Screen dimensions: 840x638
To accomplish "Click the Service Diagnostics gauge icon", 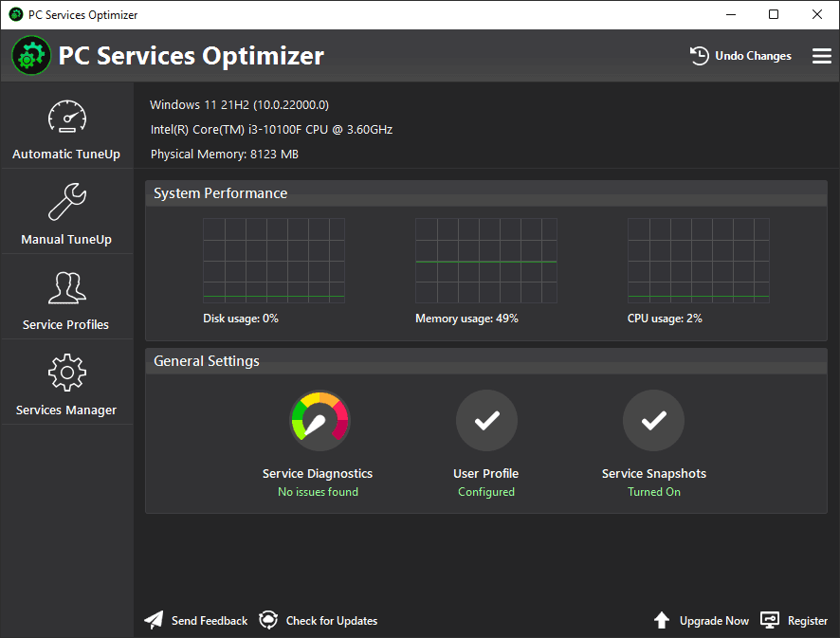I will pyautogui.click(x=320, y=421).
